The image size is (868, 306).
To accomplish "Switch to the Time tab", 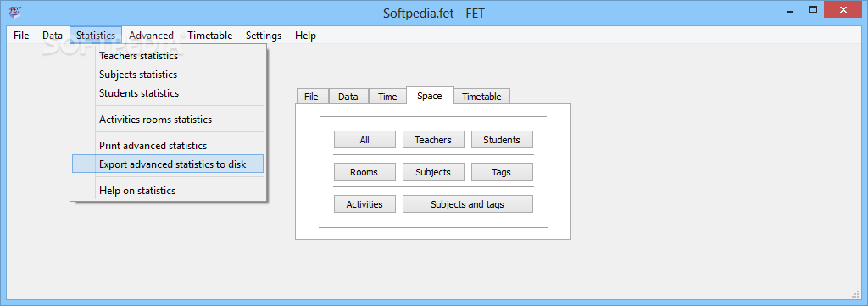I will 387,97.
